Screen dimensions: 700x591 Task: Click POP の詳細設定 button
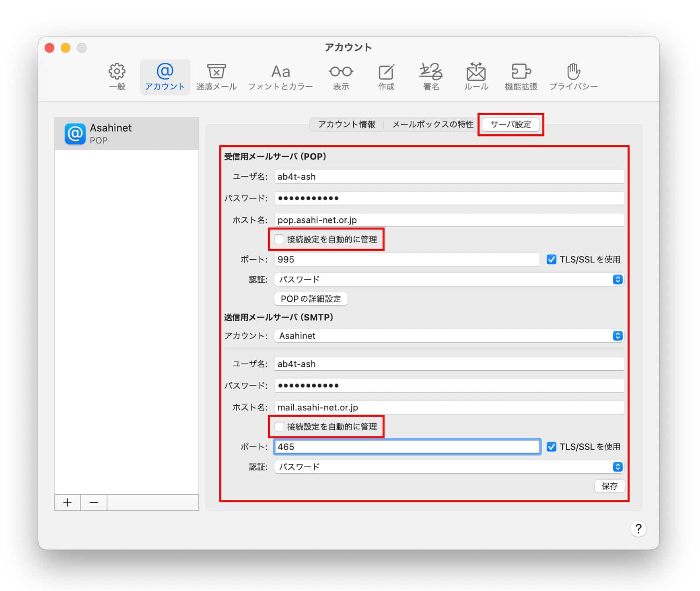point(311,299)
